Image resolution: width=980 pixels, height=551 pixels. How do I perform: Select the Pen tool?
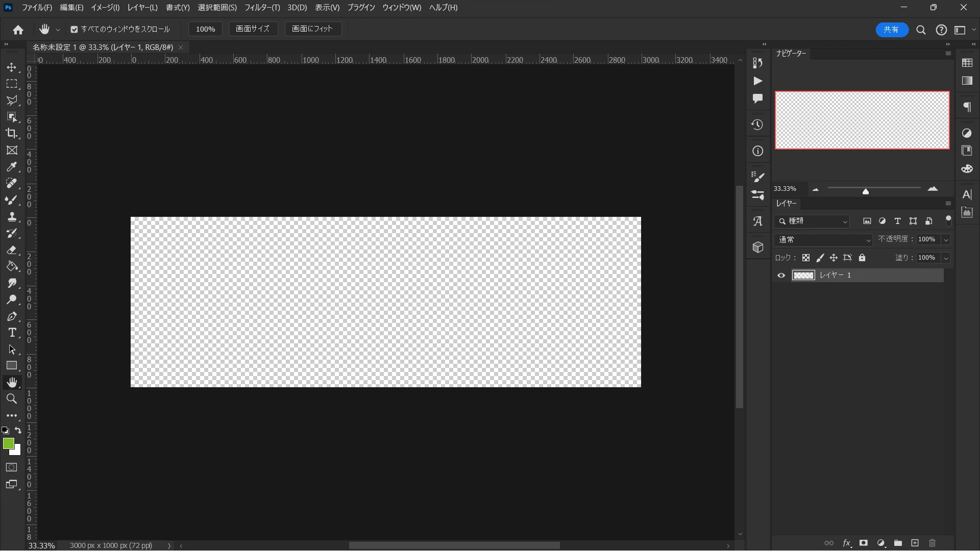12,316
